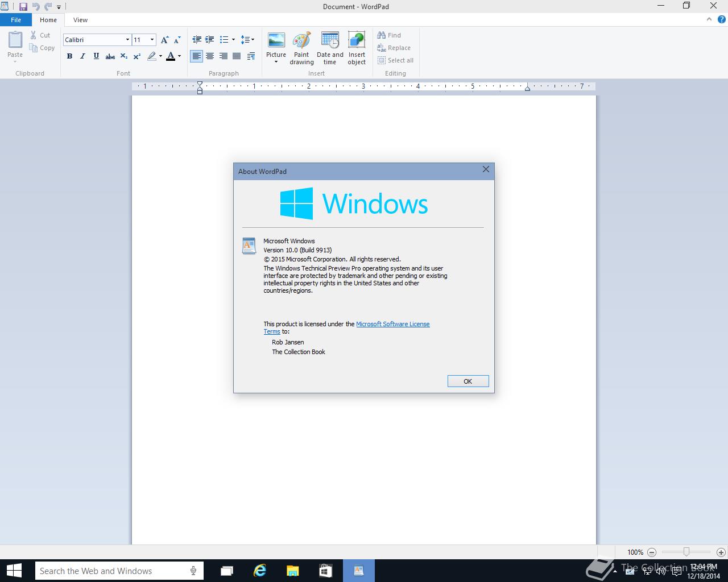The height and width of the screenshot is (582, 728).
Task: Toggle Superscript formatting
Action: pos(136,56)
